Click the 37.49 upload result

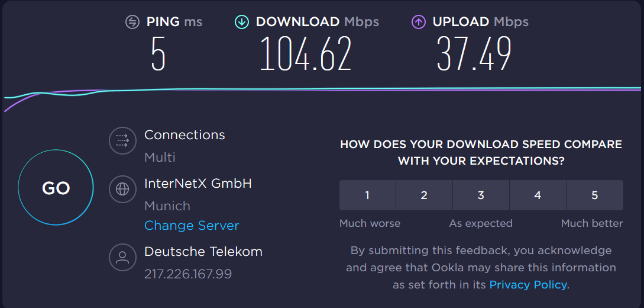[x=474, y=53]
